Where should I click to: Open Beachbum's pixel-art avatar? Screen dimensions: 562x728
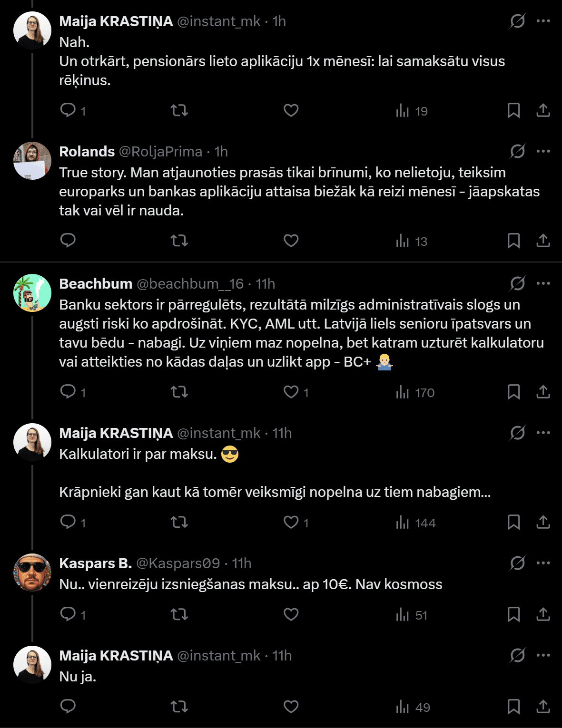point(32,292)
